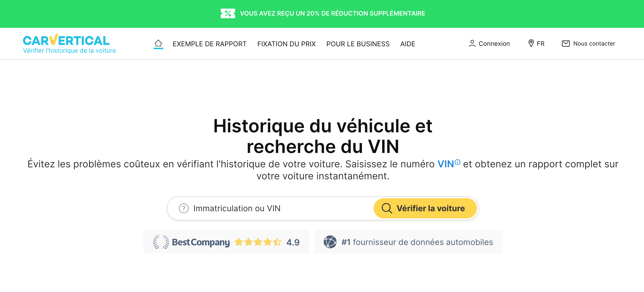Select FIXATION DU PRIX in the navigation
The width and height of the screenshot is (644, 292).
tap(286, 44)
